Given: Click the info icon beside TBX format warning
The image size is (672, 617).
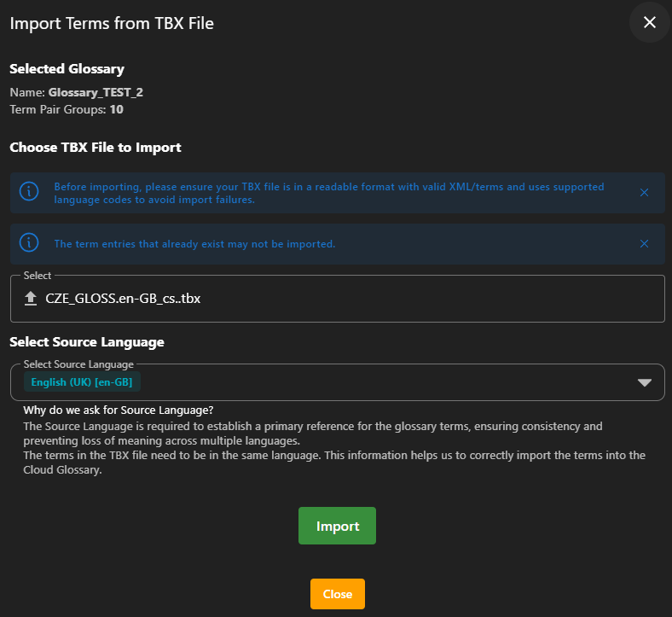Looking at the screenshot, I should (x=29, y=192).
